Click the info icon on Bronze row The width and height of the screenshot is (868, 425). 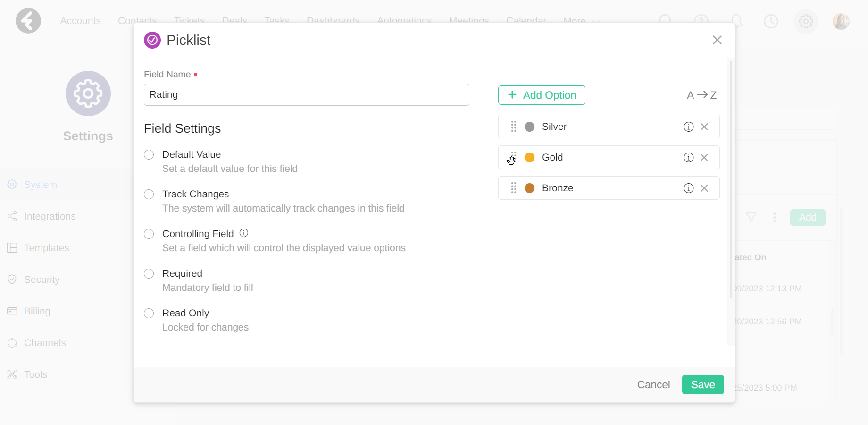pos(689,188)
